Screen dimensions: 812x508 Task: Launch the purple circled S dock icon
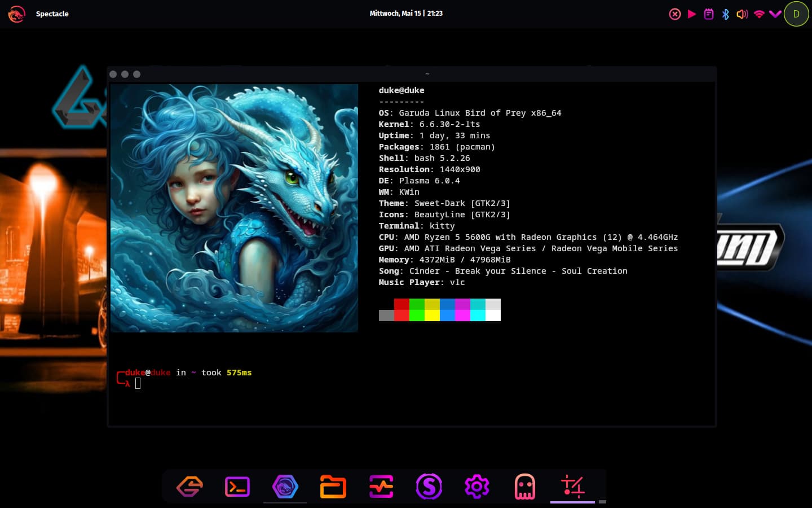[x=429, y=487]
